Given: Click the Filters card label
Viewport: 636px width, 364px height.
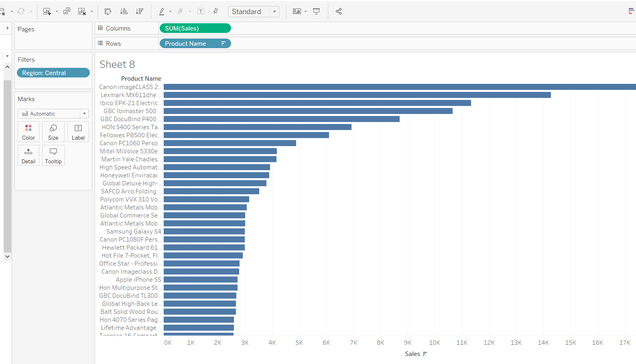Looking at the screenshot, I should [x=26, y=59].
